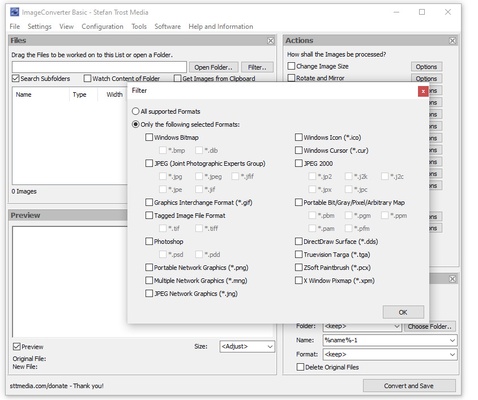This screenshot has height=400, width=478.
Task: Check Delete Original Files
Action: pos(300,367)
